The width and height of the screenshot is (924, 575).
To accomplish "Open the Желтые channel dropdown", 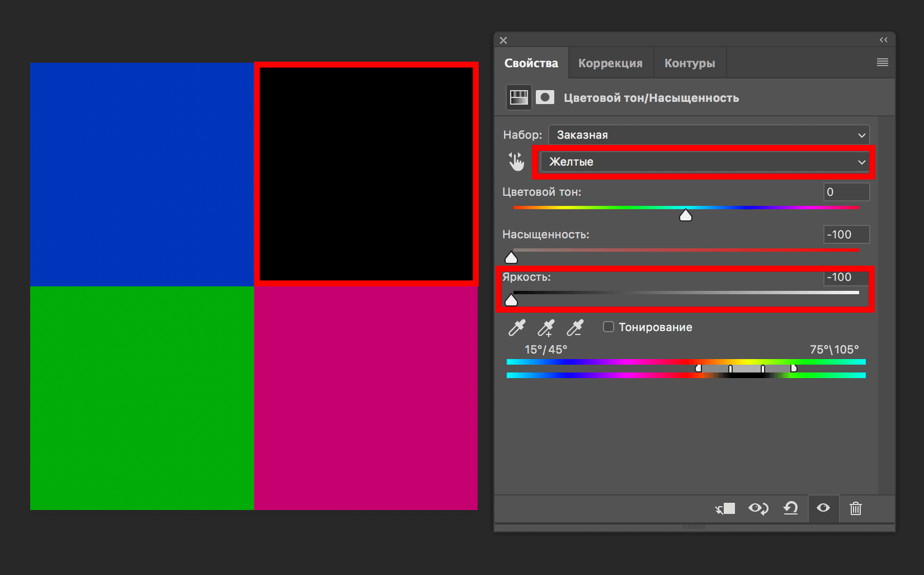I will (x=703, y=162).
